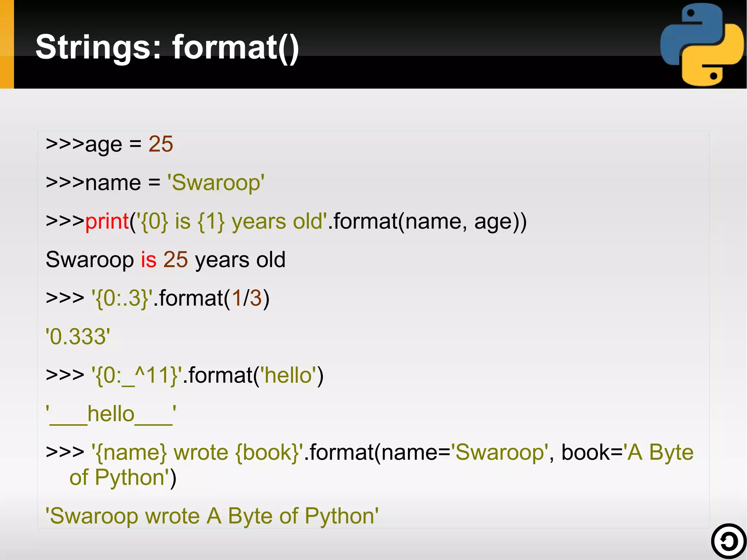Image resolution: width=747 pixels, height=560 pixels.
Task: Select the line ">>>name = 'Swaroop'"
Action: point(155,183)
